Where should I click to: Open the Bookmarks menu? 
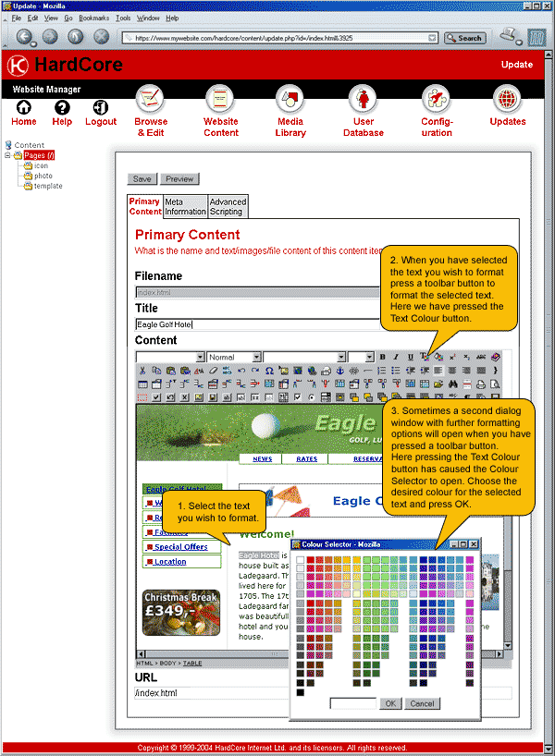pos(94,18)
